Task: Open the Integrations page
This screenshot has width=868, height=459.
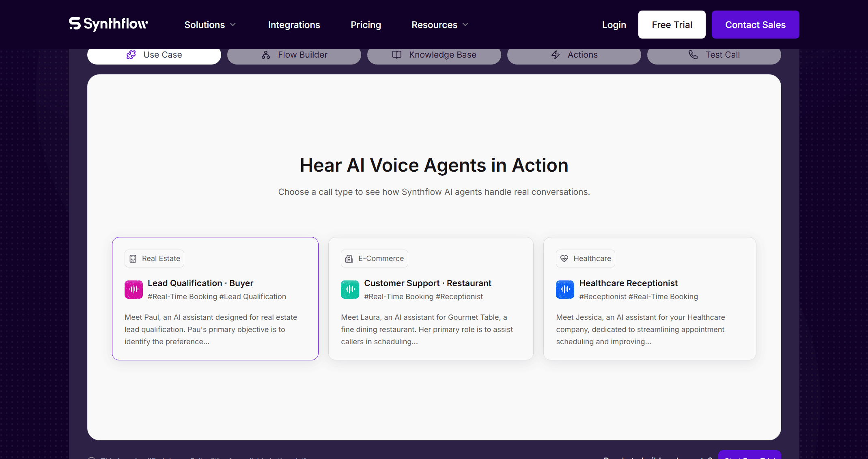Action: pos(294,25)
